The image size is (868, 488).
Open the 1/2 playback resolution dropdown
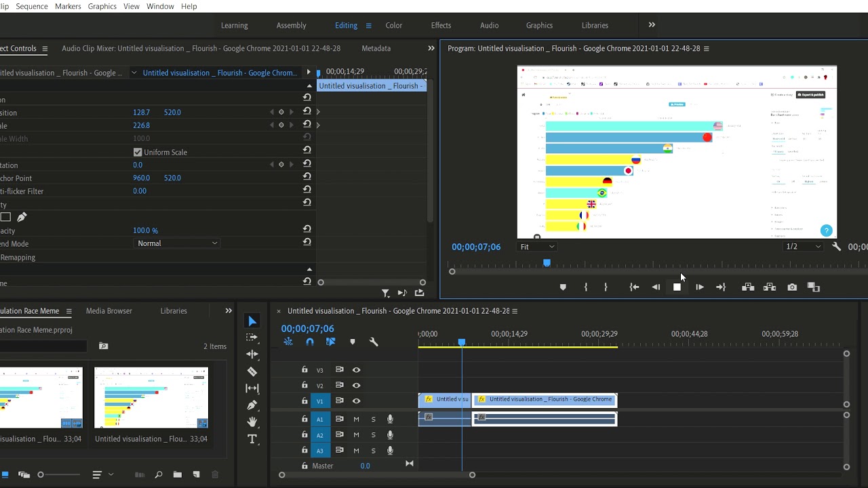pos(804,247)
